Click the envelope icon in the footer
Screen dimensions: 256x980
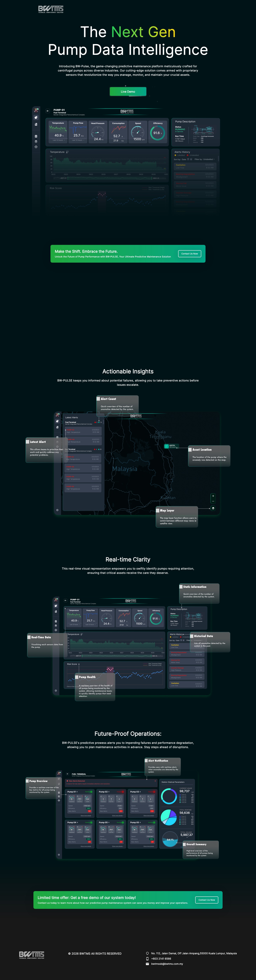pyautogui.click(x=147, y=964)
